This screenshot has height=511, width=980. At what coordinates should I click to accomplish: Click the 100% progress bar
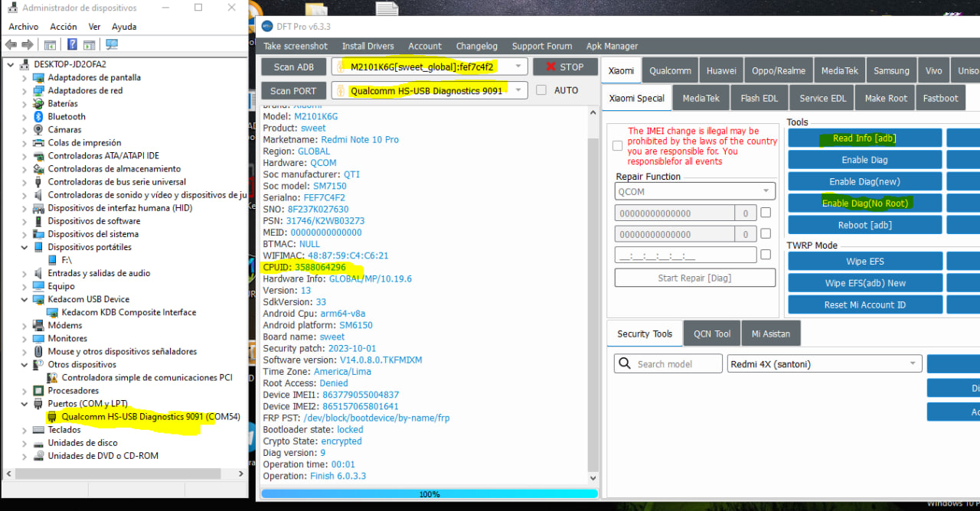(429, 494)
